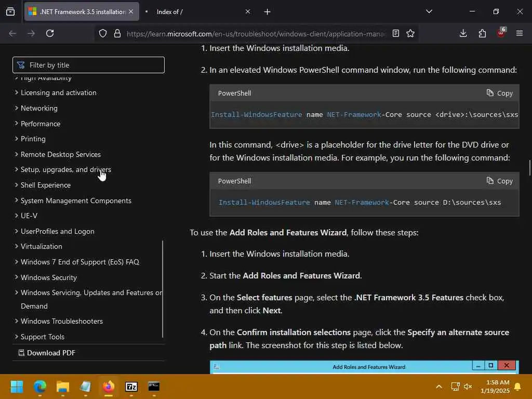Toggle reader view for the page
Screen dimensions: 532x399
click(x=395, y=33)
